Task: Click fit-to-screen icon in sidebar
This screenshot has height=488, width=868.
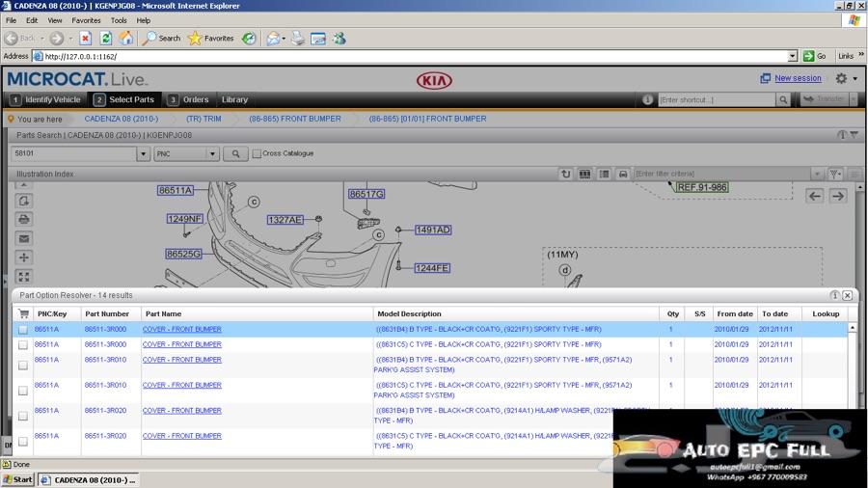Action: (24, 277)
